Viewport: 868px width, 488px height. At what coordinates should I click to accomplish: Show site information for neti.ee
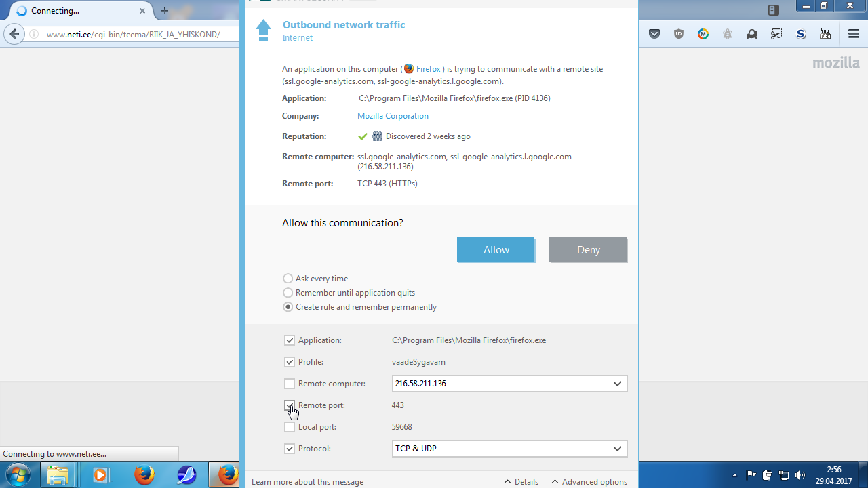(x=35, y=34)
